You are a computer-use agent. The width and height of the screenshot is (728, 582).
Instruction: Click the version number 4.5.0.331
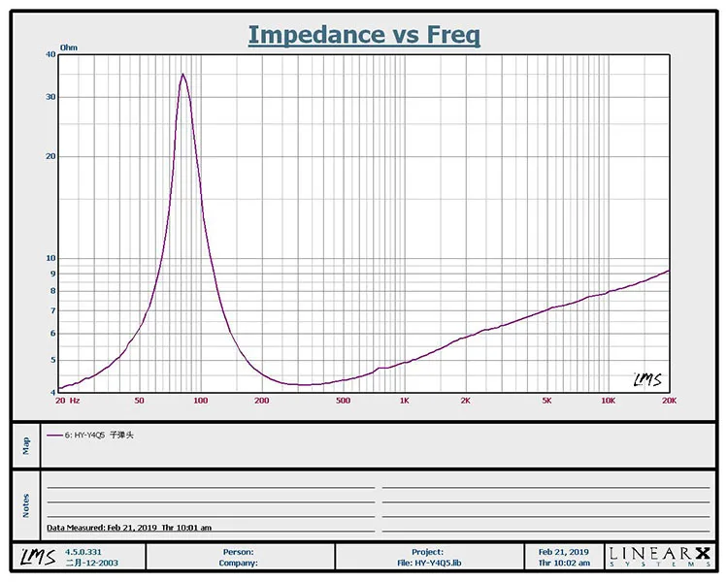tap(83, 552)
